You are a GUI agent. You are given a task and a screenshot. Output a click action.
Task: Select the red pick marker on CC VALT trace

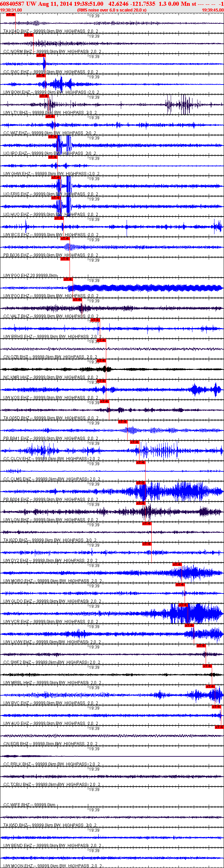point(77,300)
